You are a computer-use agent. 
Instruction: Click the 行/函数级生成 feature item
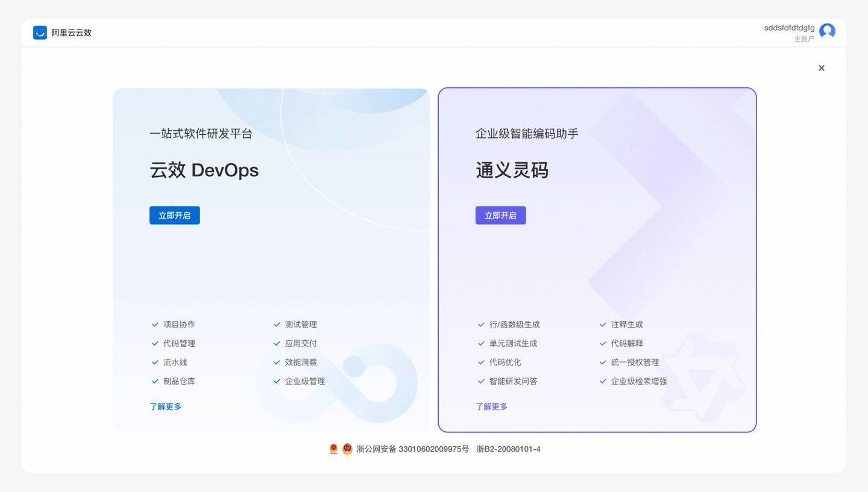click(515, 325)
